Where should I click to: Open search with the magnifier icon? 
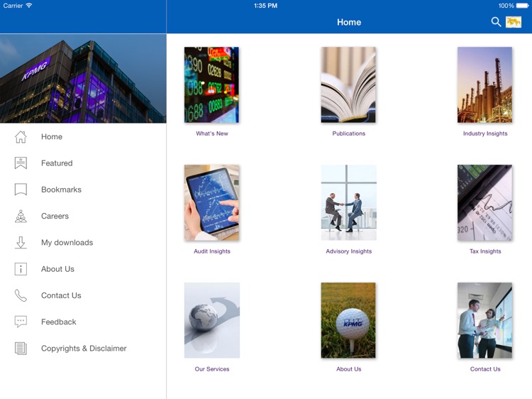(x=496, y=22)
